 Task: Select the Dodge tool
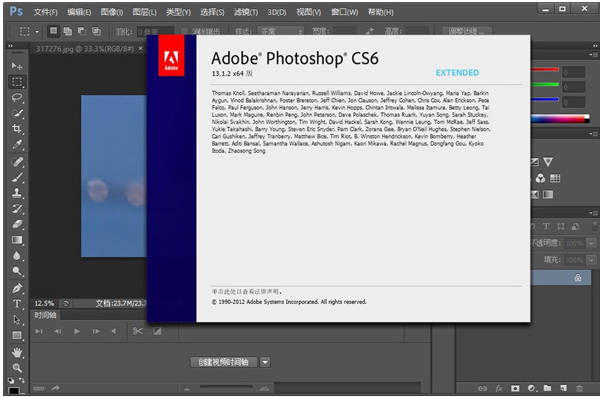click(17, 271)
